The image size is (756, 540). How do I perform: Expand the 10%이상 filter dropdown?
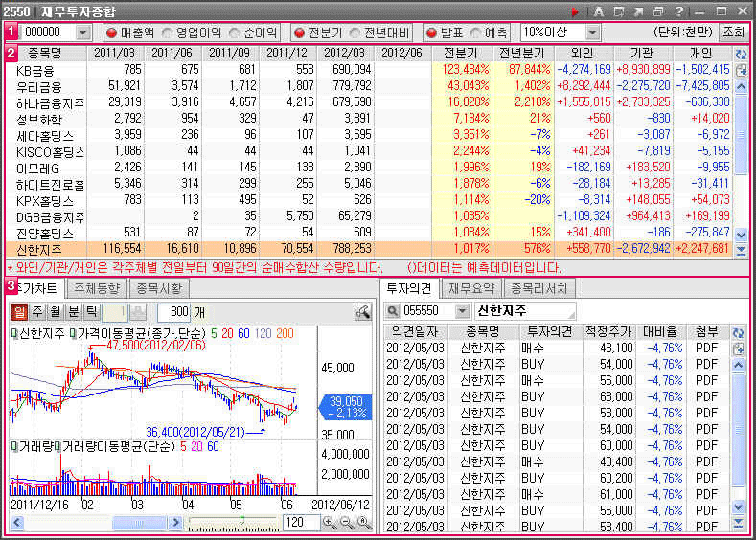[x=592, y=33]
